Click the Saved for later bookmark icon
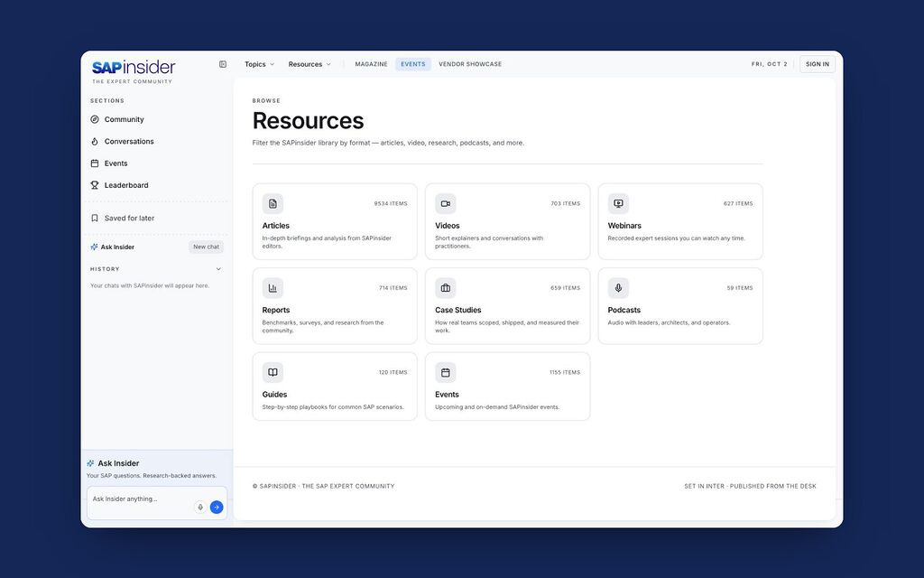 (x=94, y=219)
